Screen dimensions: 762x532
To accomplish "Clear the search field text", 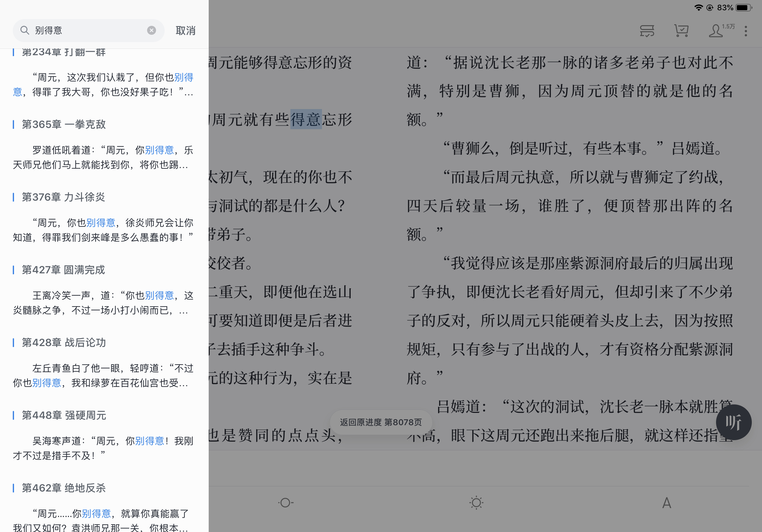I will click(151, 31).
